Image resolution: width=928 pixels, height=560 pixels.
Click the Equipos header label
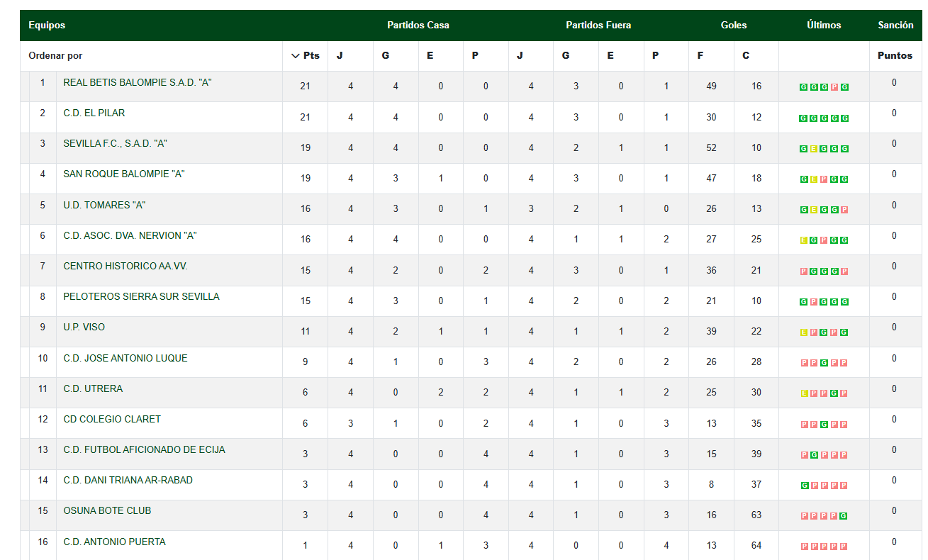[x=47, y=25]
